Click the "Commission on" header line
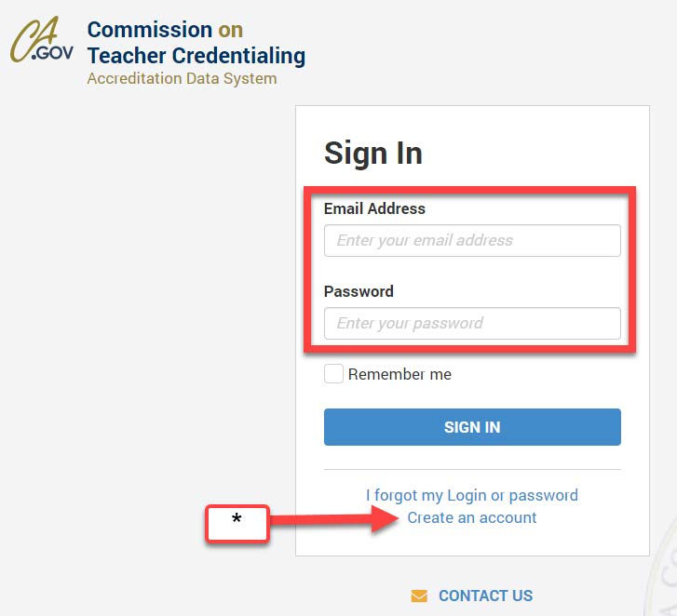The height and width of the screenshot is (616, 677). pyautogui.click(x=165, y=30)
